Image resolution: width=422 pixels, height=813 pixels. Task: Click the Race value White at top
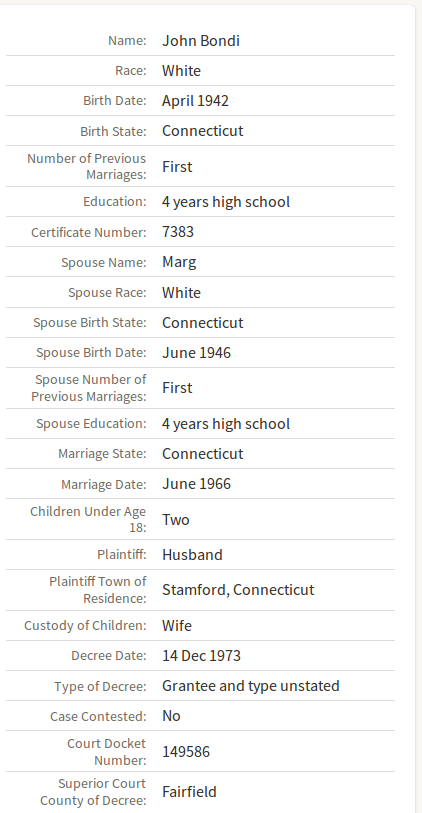(181, 71)
